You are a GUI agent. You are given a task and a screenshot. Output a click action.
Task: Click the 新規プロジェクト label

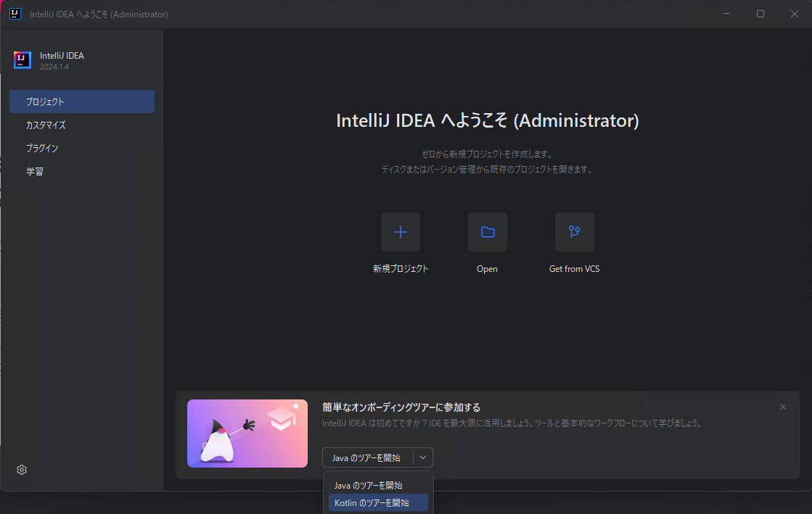pyautogui.click(x=401, y=268)
